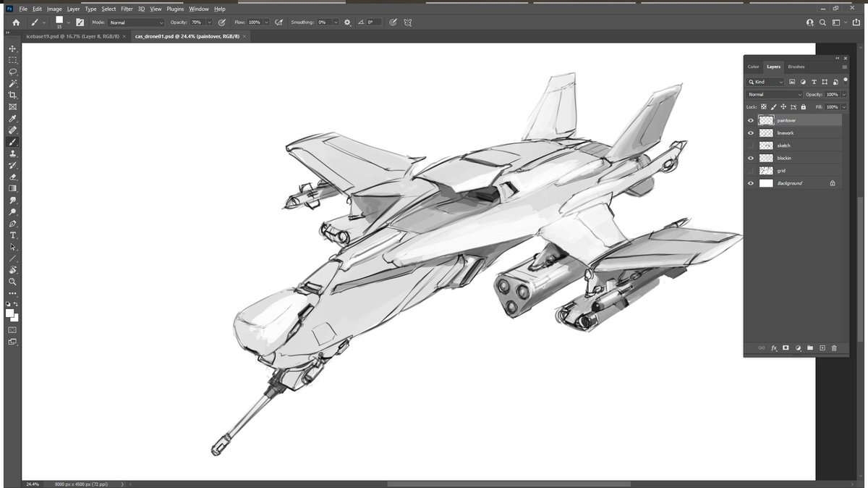Toggle pressure controls size

pos(393,22)
